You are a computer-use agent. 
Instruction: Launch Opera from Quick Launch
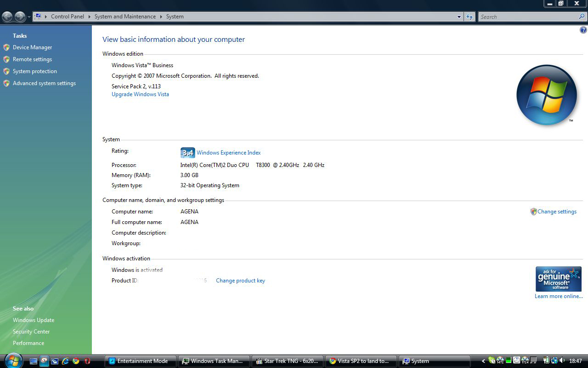coord(87,361)
